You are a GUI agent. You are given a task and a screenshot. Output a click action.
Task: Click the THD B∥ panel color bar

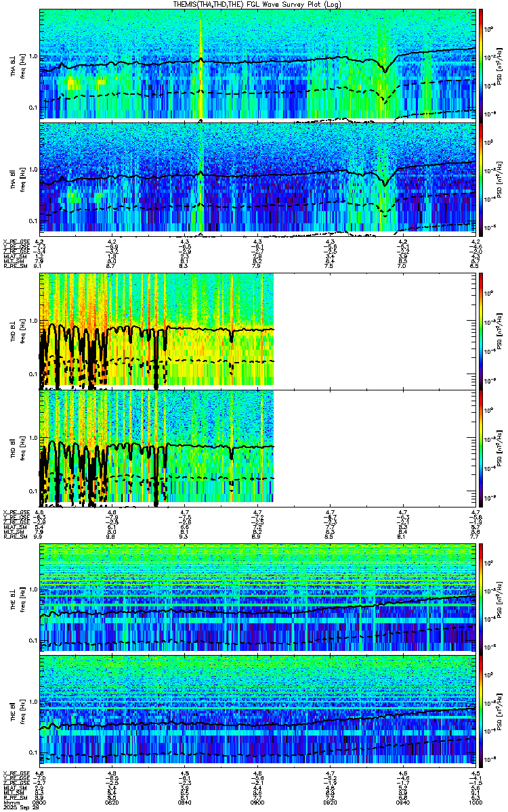point(481,447)
